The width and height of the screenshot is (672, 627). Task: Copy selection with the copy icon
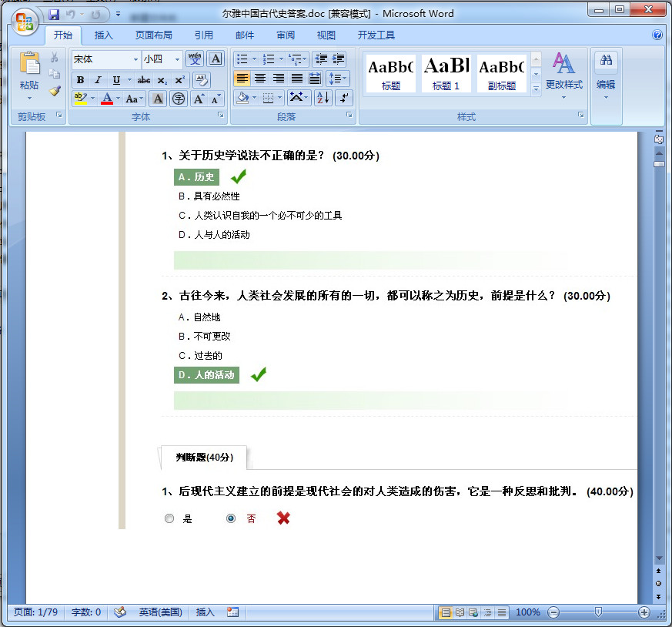point(55,74)
